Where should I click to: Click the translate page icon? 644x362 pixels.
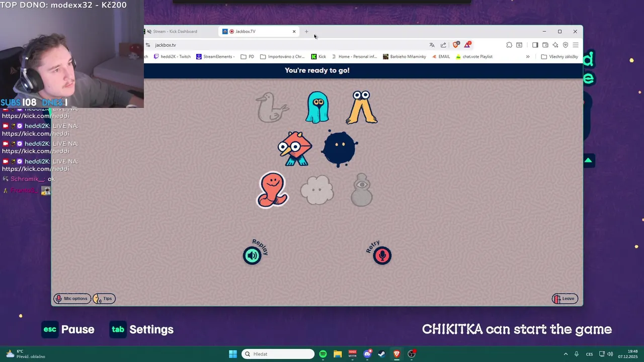(x=432, y=45)
